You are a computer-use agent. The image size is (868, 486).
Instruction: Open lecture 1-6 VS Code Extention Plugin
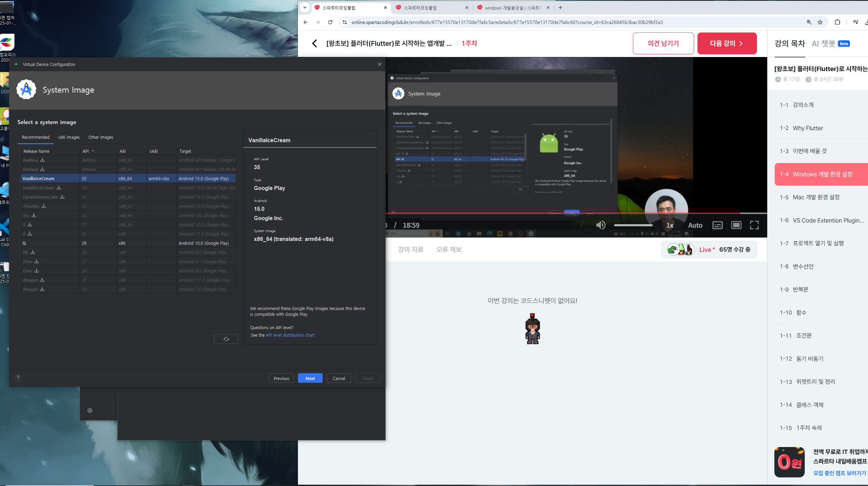click(821, 220)
